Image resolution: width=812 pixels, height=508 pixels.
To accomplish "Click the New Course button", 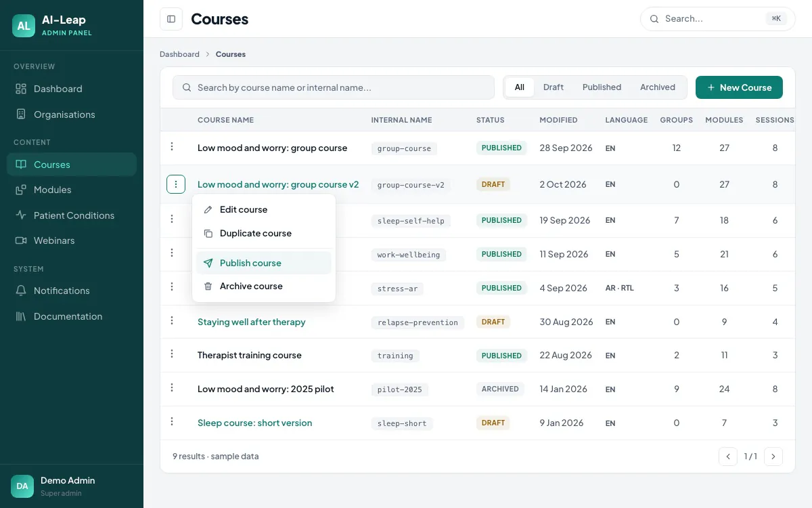I will (x=739, y=87).
